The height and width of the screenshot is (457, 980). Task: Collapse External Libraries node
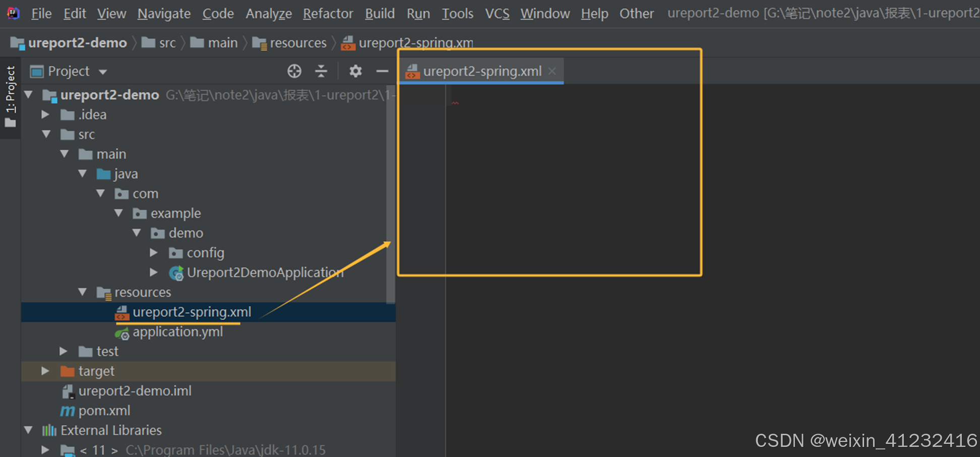tap(29, 430)
